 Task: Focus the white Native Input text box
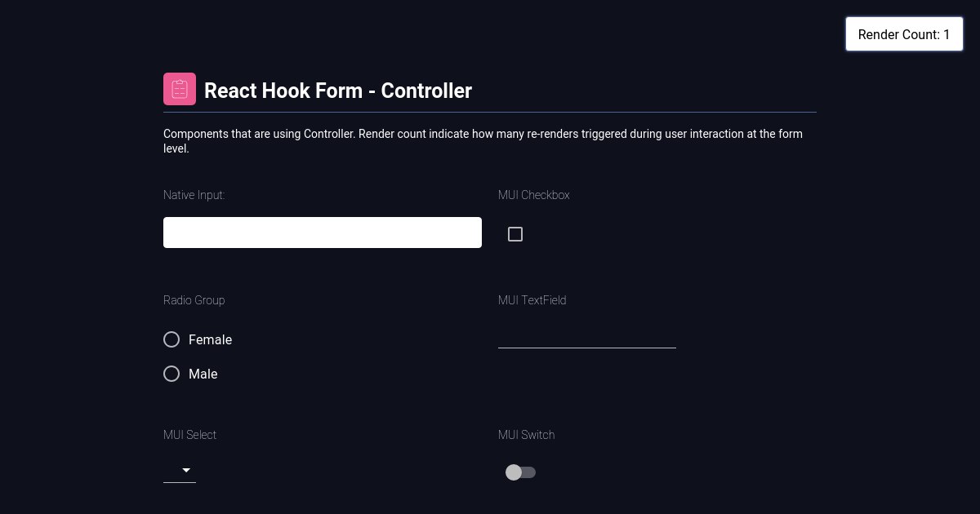click(323, 233)
